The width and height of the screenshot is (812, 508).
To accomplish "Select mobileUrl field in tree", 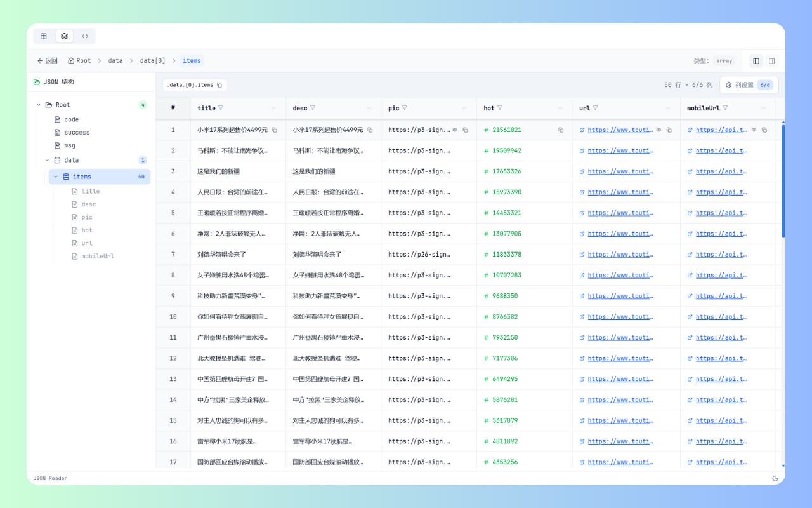I will pyautogui.click(x=98, y=257).
